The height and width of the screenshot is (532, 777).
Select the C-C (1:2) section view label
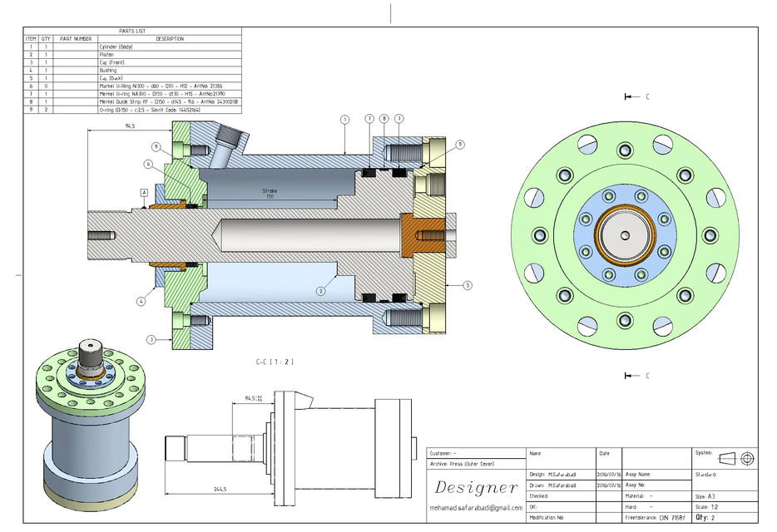[x=273, y=361]
